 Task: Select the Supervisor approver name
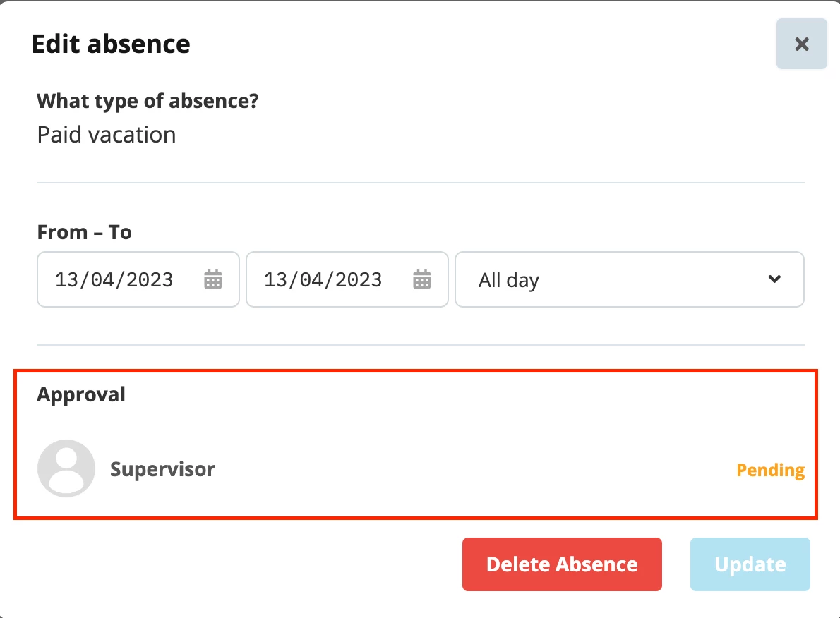click(162, 469)
